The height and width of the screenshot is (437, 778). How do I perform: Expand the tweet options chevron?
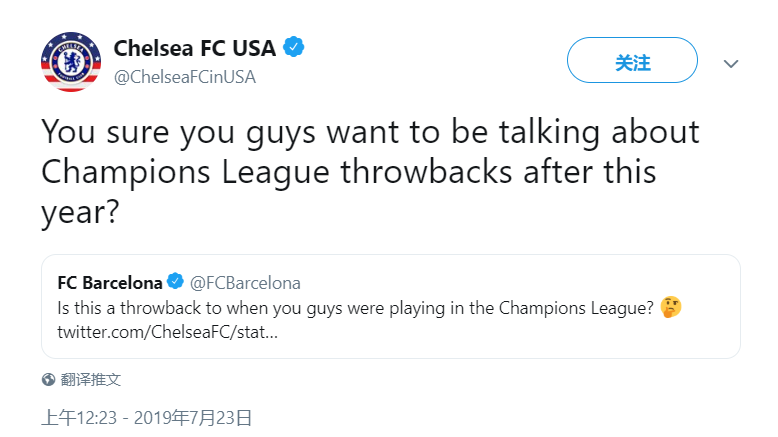730,63
